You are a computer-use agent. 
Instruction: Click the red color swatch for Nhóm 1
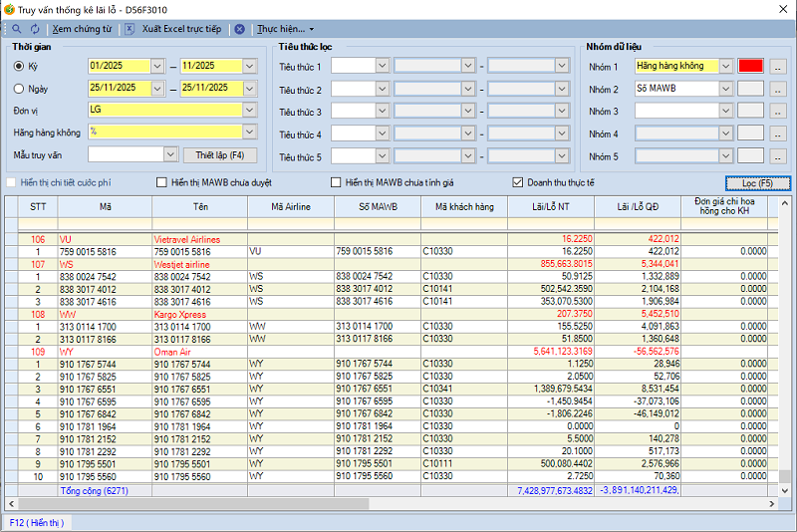(x=750, y=67)
